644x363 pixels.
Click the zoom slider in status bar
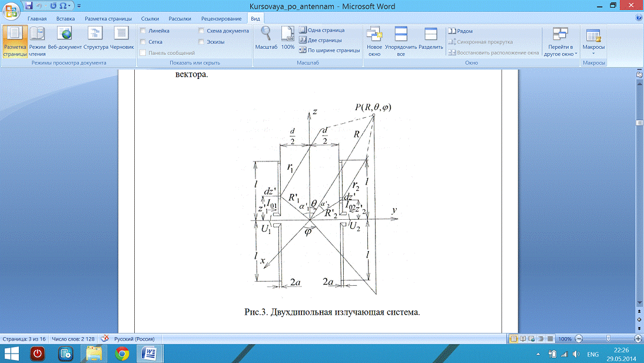point(608,339)
